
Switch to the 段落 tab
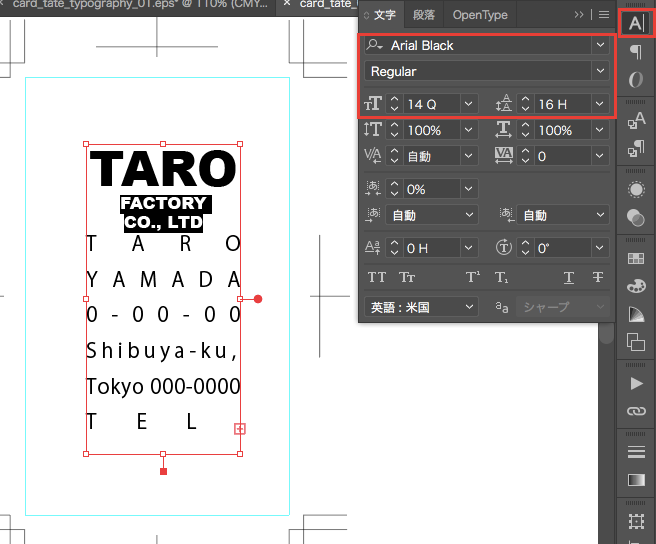[x=424, y=15]
